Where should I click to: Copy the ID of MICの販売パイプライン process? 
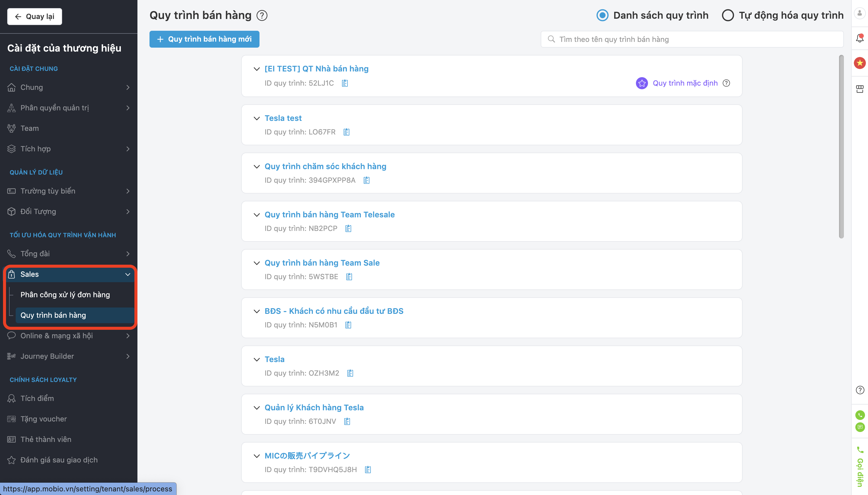pos(368,469)
